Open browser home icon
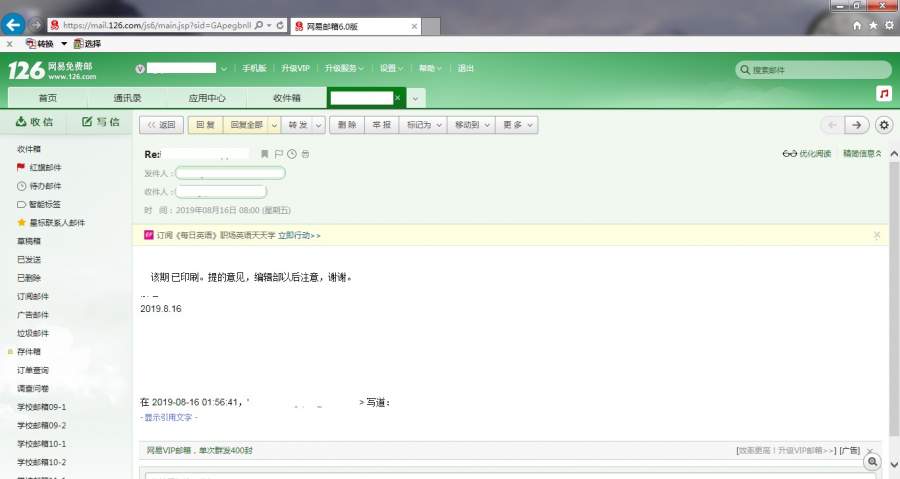 pos(857,25)
